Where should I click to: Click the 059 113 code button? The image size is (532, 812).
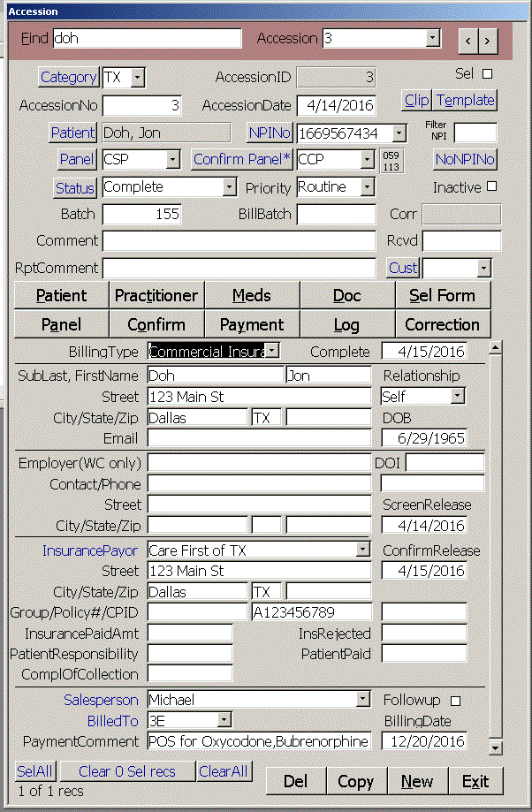pos(391,161)
